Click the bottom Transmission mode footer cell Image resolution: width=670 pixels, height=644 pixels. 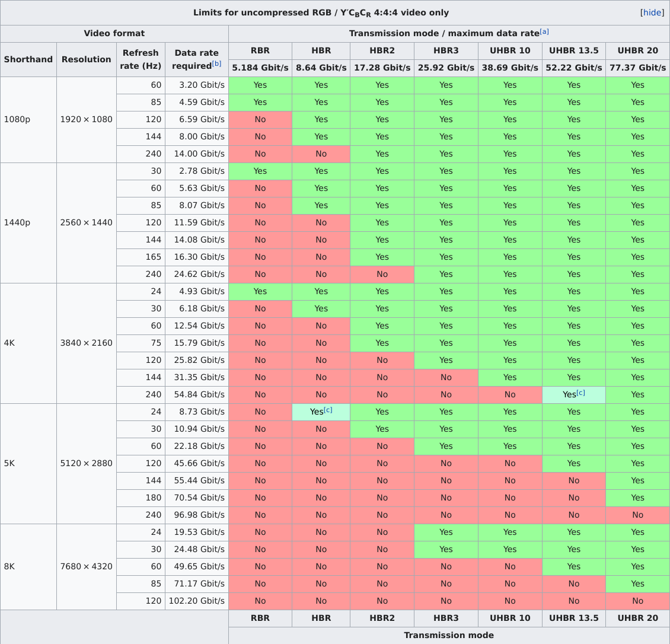pyautogui.click(x=449, y=635)
